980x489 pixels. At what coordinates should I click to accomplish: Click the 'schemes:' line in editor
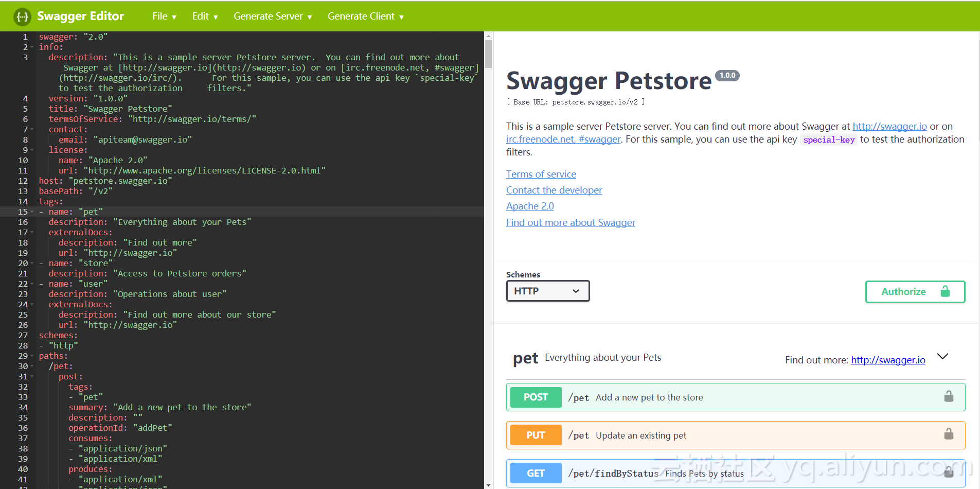[59, 336]
